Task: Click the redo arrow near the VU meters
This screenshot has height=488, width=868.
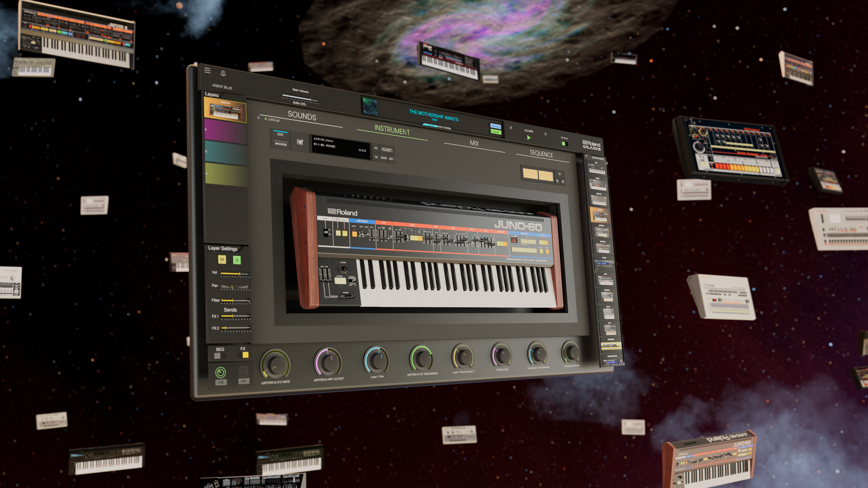Action: click(563, 182)
